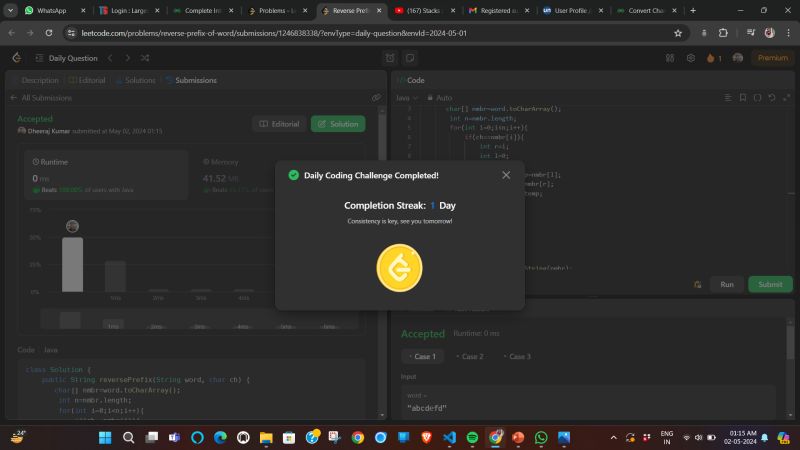Open the LeetCode logo home link
This screenshot has height=450, width=800.
(x=17, y=58)
